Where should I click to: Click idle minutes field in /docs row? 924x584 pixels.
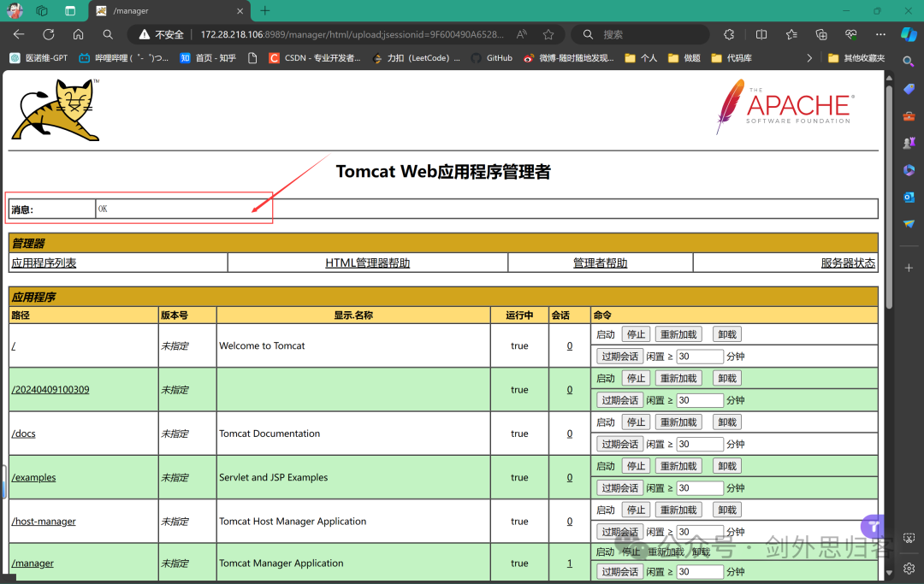(700, 444)
